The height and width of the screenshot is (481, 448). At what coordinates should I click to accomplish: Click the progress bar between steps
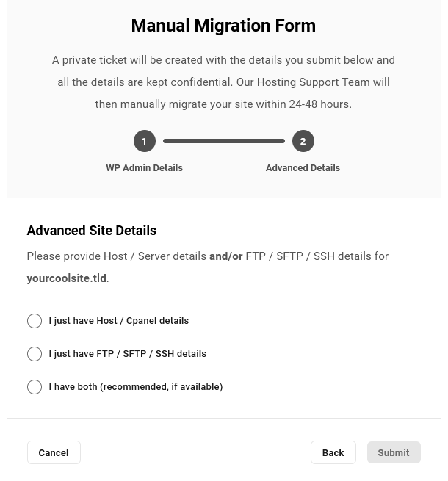click(223, 141)
